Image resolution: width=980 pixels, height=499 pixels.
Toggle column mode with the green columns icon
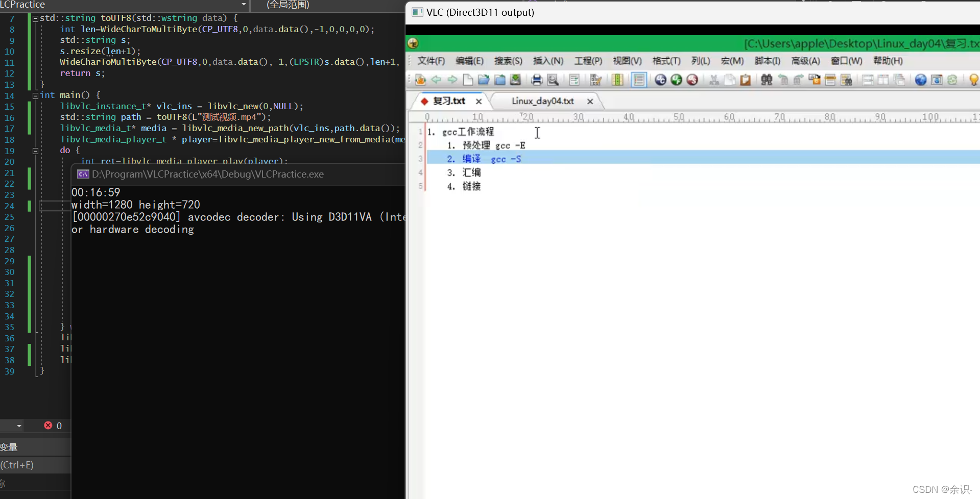617,80
